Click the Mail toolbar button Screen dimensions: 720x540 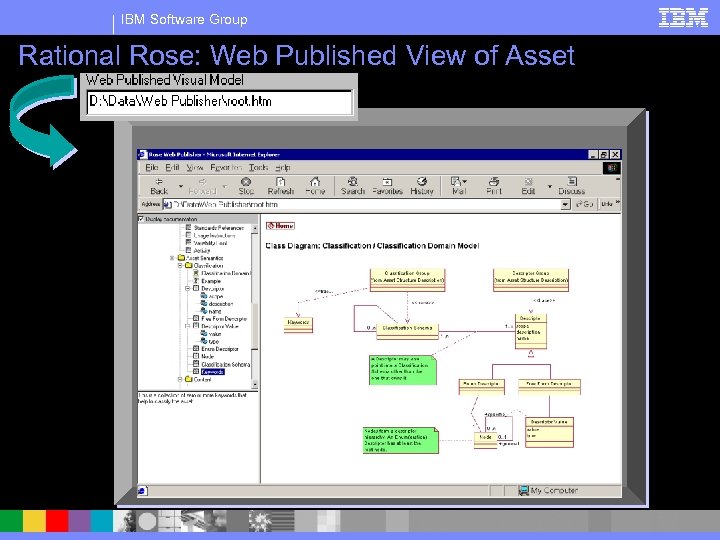(x=459, y=186)
